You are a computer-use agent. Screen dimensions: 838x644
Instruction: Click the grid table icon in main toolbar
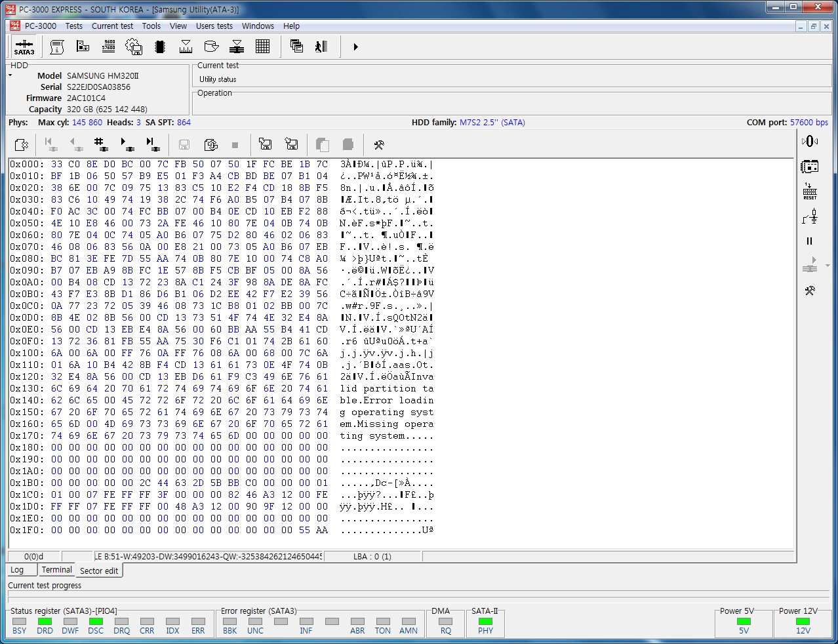tap(263, 47)
